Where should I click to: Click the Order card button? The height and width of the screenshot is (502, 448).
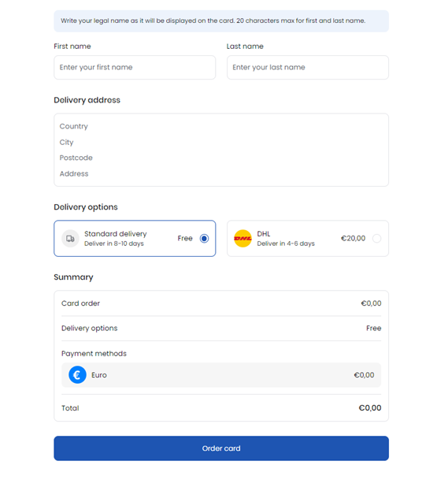coord(221,448)
